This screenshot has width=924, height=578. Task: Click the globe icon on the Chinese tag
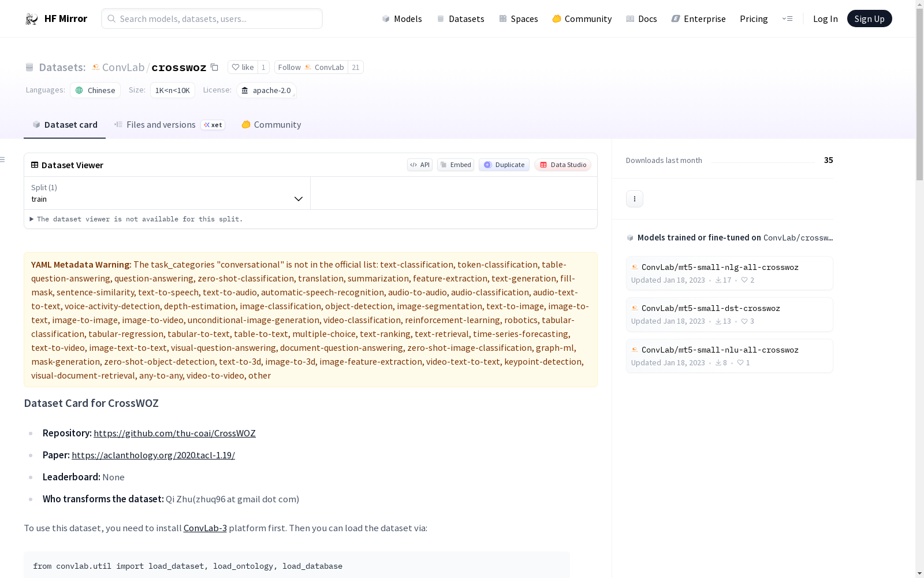[x=79, y=90]
